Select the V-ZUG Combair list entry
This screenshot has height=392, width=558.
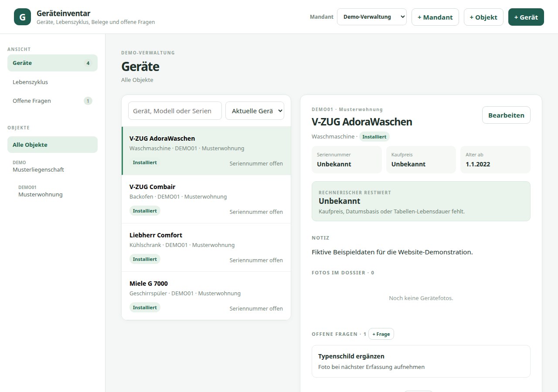pyautogui.click(x=206, y=199)
